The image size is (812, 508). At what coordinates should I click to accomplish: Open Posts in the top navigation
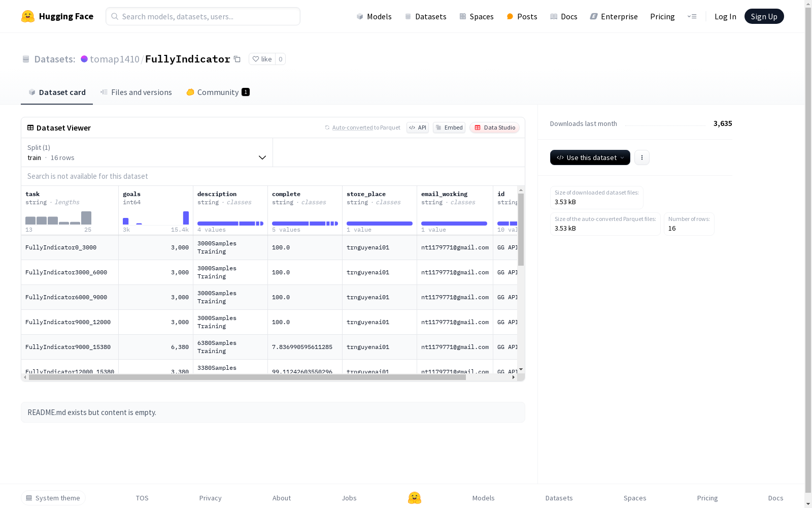[522, 16]
